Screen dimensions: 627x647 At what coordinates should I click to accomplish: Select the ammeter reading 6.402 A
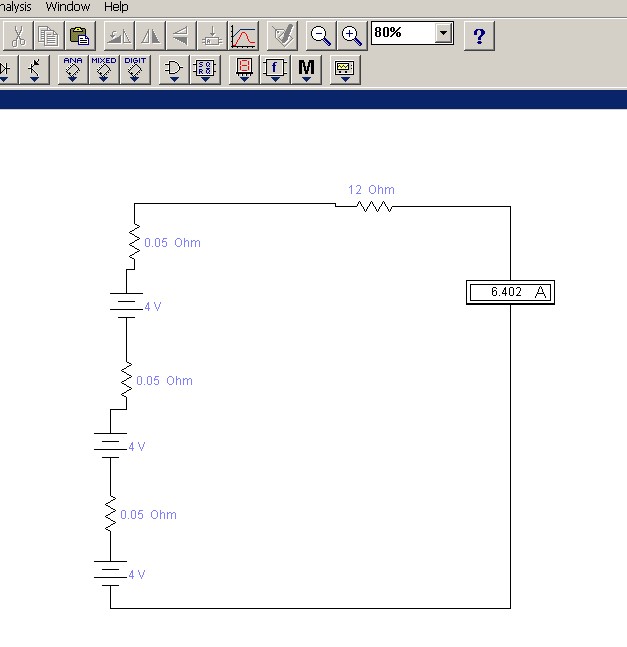coord(510,292)
